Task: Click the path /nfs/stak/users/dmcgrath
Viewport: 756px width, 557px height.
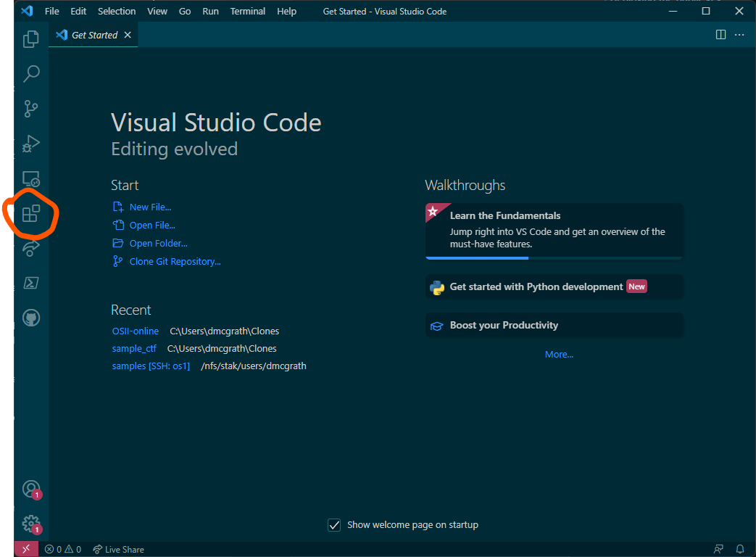Action: tap(254, 366)
